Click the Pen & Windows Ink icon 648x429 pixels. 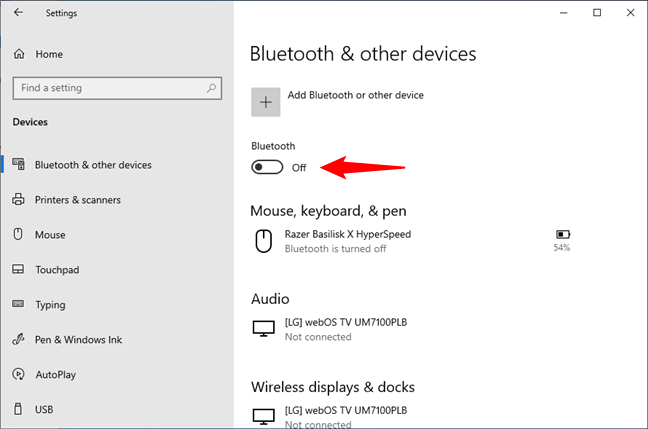18,339
